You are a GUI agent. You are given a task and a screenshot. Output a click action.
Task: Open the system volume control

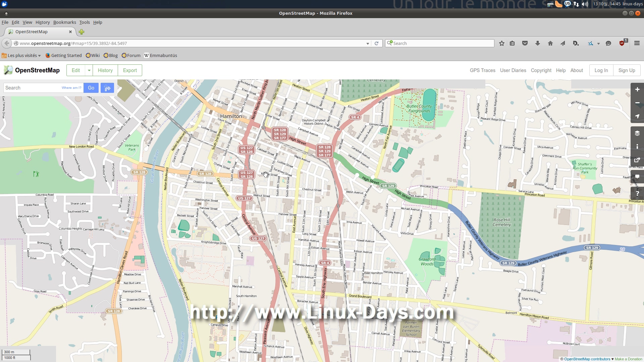click(x=585, y=4)
